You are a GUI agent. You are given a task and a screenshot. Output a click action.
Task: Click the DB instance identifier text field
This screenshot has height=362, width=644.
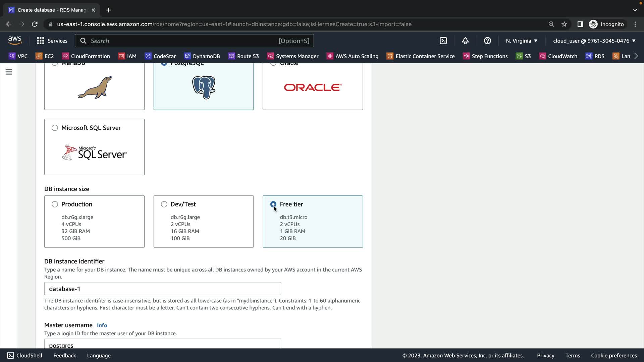(x=162, y=289)
